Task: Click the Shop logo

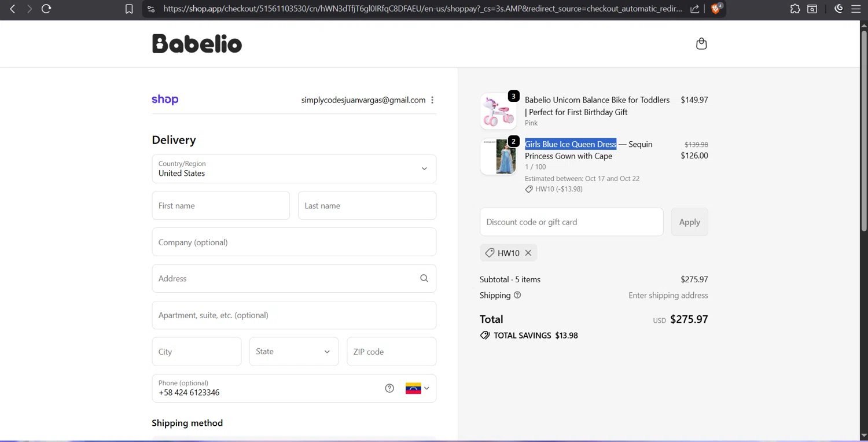Action: [x=165, y=100]
